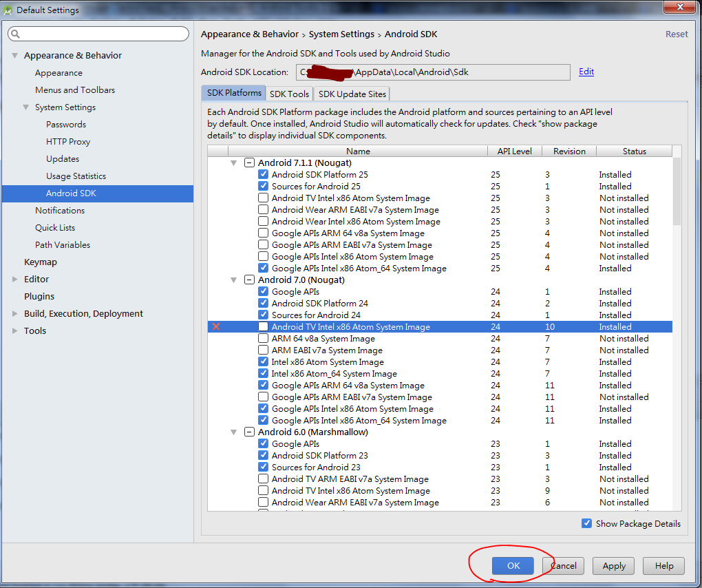Click the Android Studio title bar icon
The height and width of the screenshot is (588, 702).
[x=8, y=10]
